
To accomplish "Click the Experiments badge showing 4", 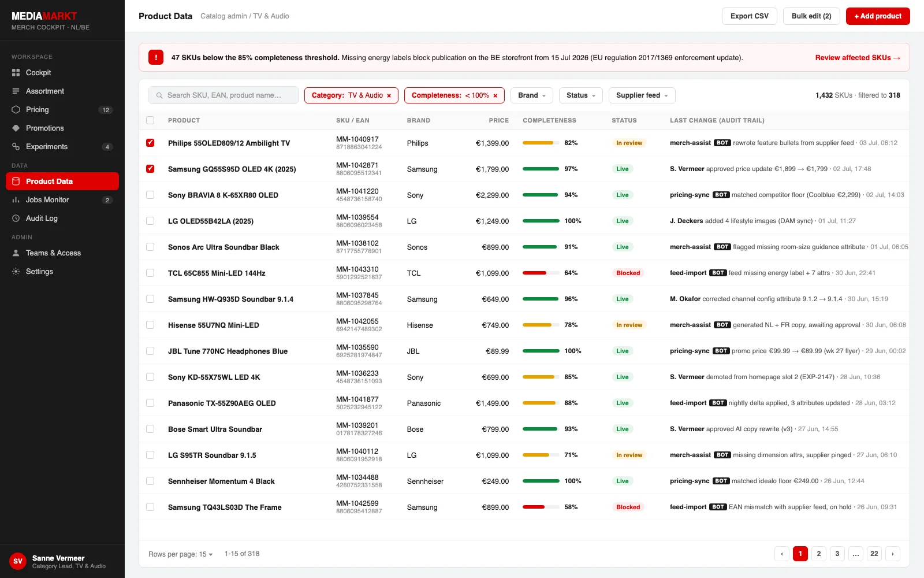I will tap(107, 147).
